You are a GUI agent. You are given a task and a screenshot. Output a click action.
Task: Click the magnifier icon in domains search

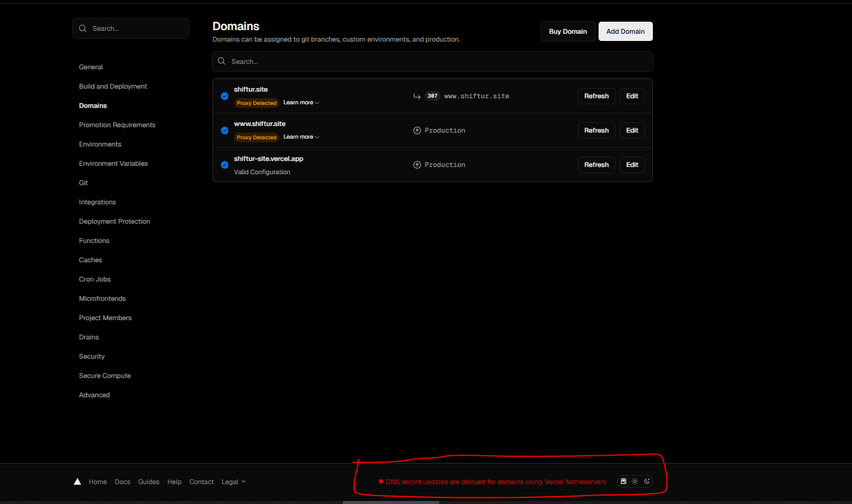coord(222,61)
